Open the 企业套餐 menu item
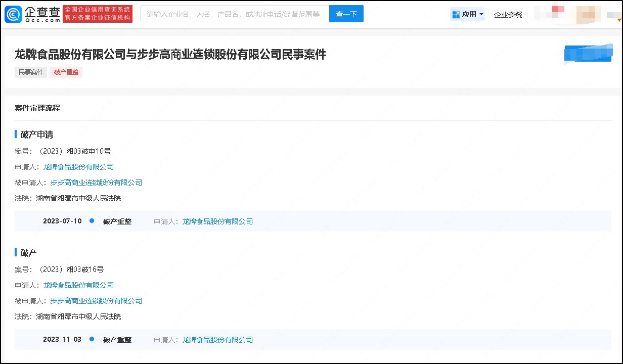Screen dimensions: 623x364 (x=508, y=15)
